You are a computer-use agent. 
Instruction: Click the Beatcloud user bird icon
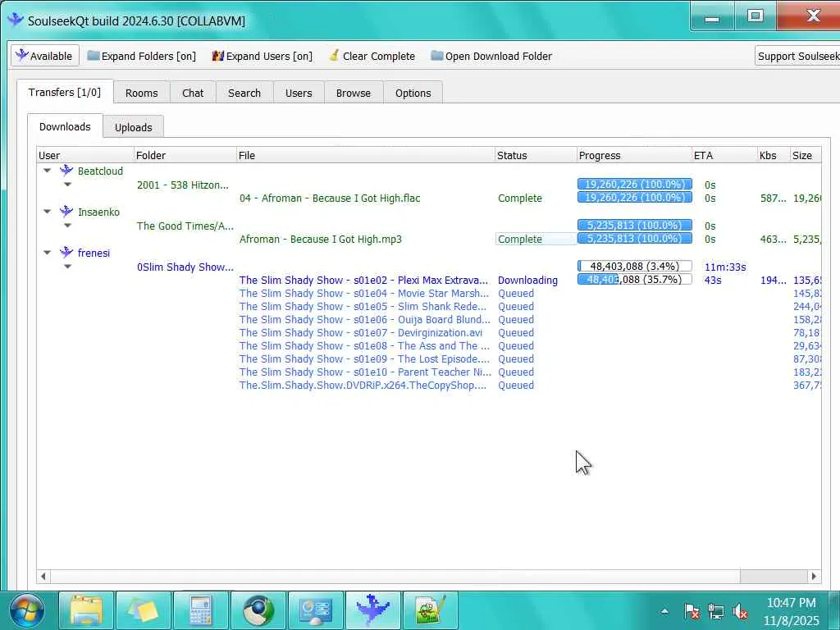[66, 171]
